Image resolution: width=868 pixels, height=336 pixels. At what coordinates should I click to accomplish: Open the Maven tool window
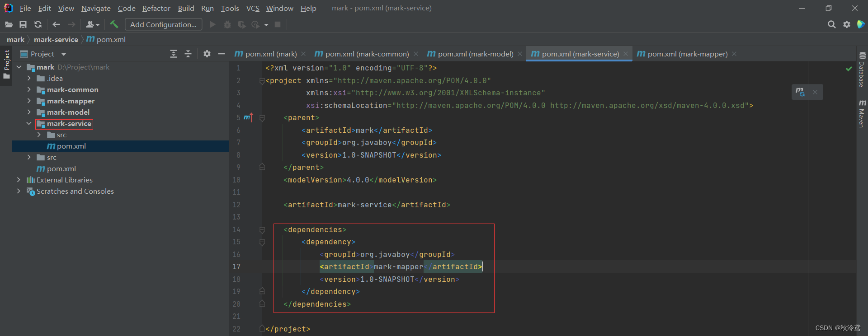click(862, 113)
